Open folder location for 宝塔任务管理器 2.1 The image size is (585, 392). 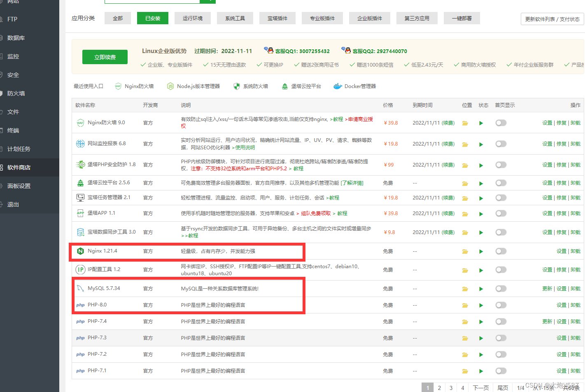pos(465,198)
